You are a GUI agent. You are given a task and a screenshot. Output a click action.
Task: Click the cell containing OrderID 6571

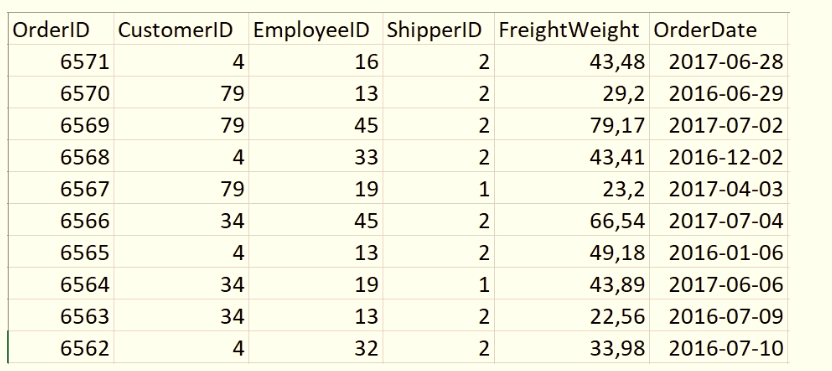60,61
